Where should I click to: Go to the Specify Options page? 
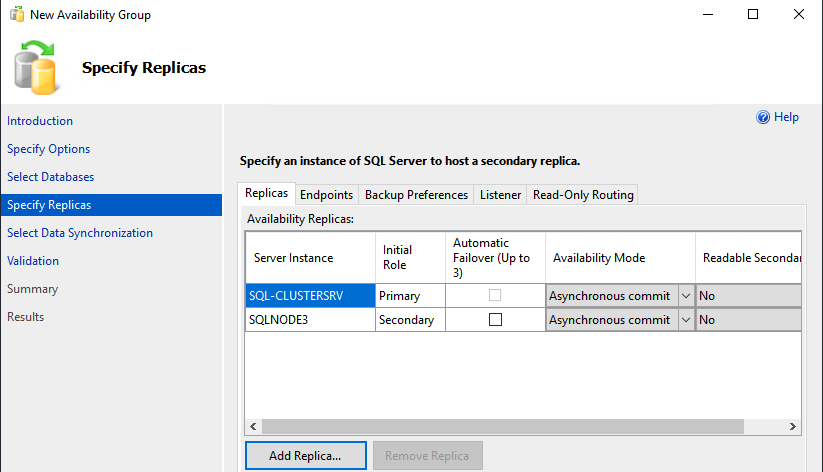[48, 149]
